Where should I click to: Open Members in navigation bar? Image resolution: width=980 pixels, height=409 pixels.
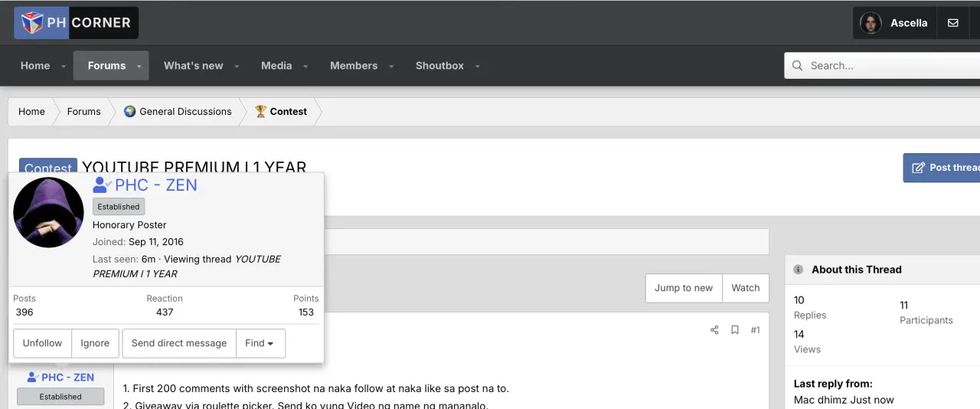pyautogui.click(x=354, y=66)
